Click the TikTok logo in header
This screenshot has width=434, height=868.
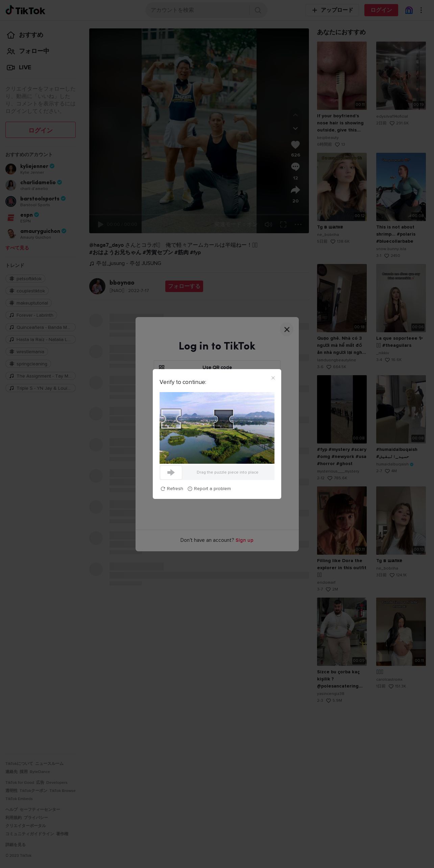pyautogui.click(x=25, y=10)
